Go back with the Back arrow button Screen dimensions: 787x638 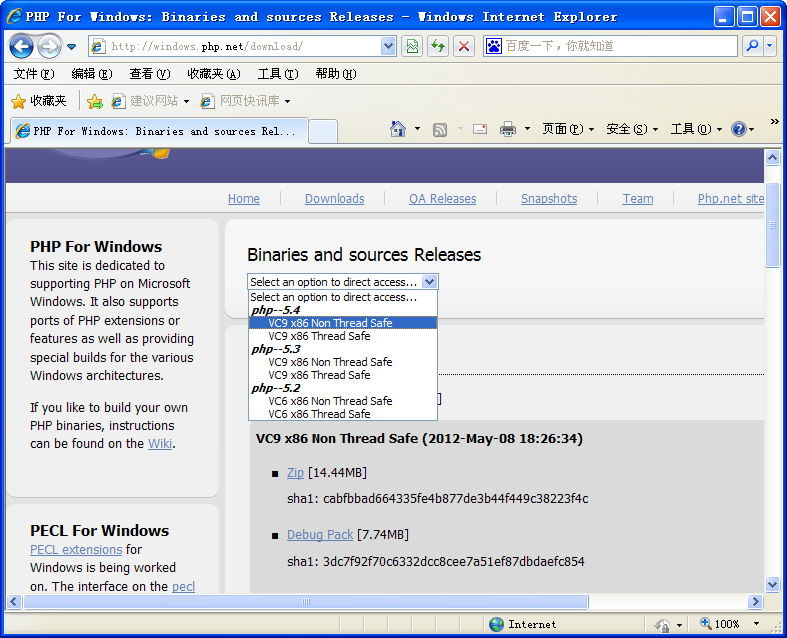click(21, 47)
